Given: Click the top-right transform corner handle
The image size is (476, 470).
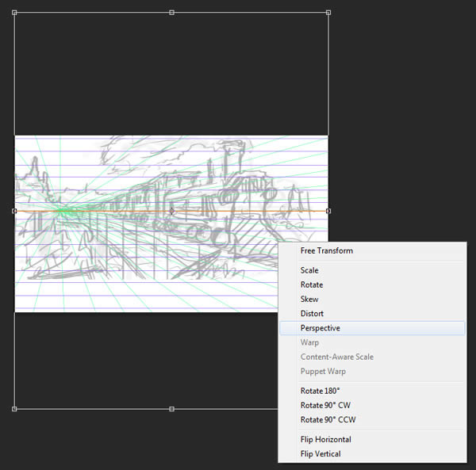Looking at the screenshot, I should pos(328,13).
